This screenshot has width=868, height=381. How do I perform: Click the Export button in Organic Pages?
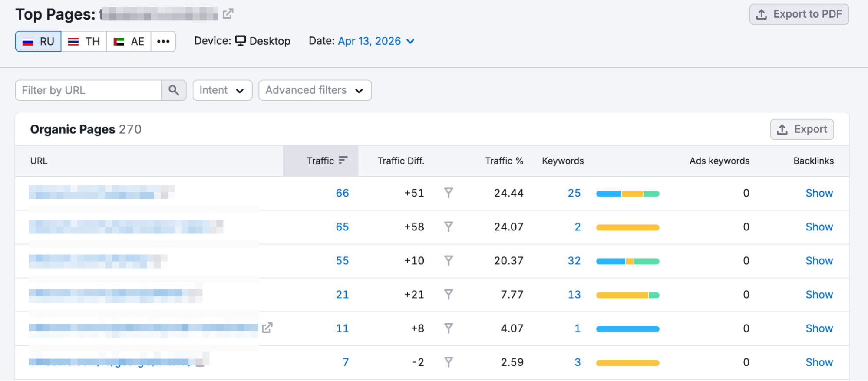click(802, 129)
